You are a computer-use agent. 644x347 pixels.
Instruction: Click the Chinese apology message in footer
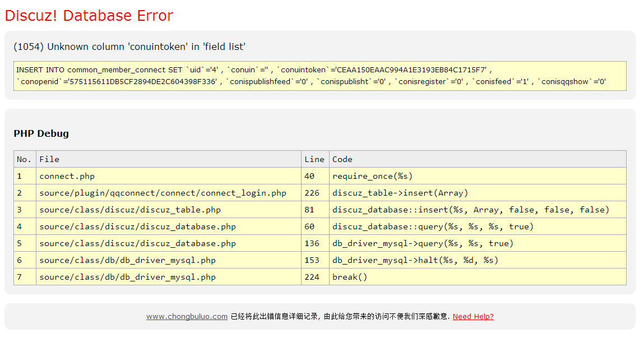pyautogui.click(x=340, y=317)
